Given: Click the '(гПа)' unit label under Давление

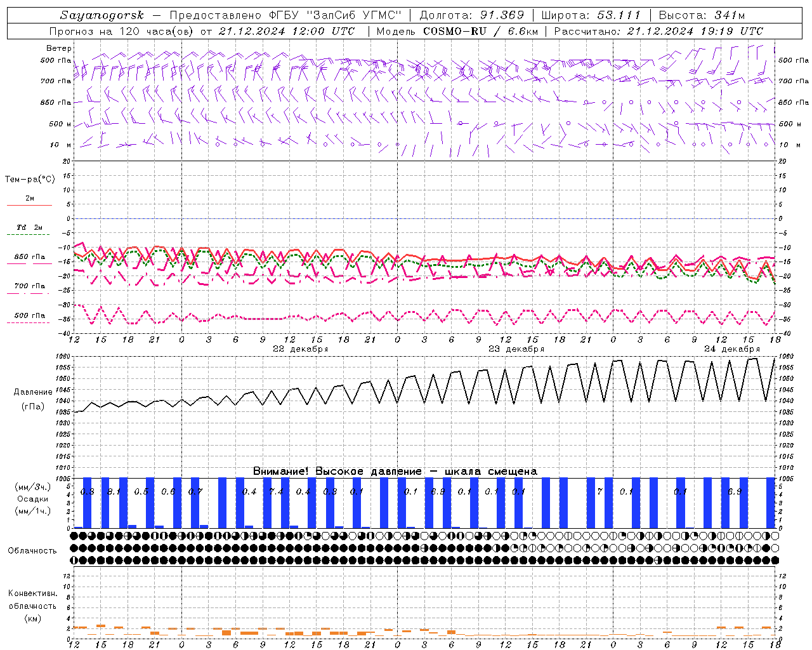Looking at the screenshot, I should pyautogui.click(x=33, y=406).
